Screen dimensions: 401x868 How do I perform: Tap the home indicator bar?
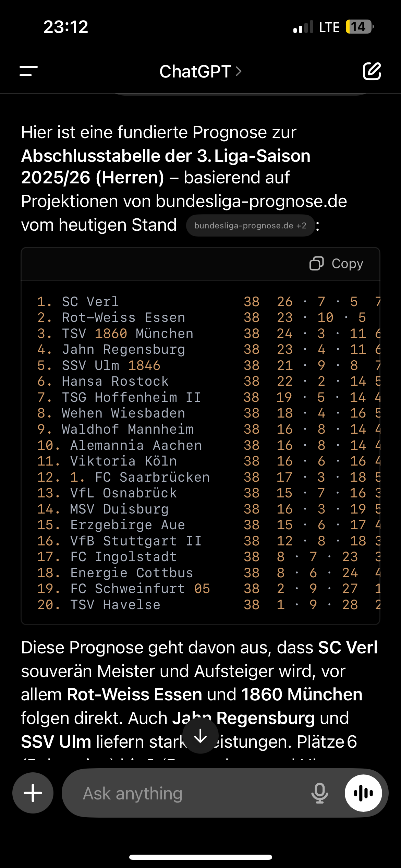click(200, 857)
